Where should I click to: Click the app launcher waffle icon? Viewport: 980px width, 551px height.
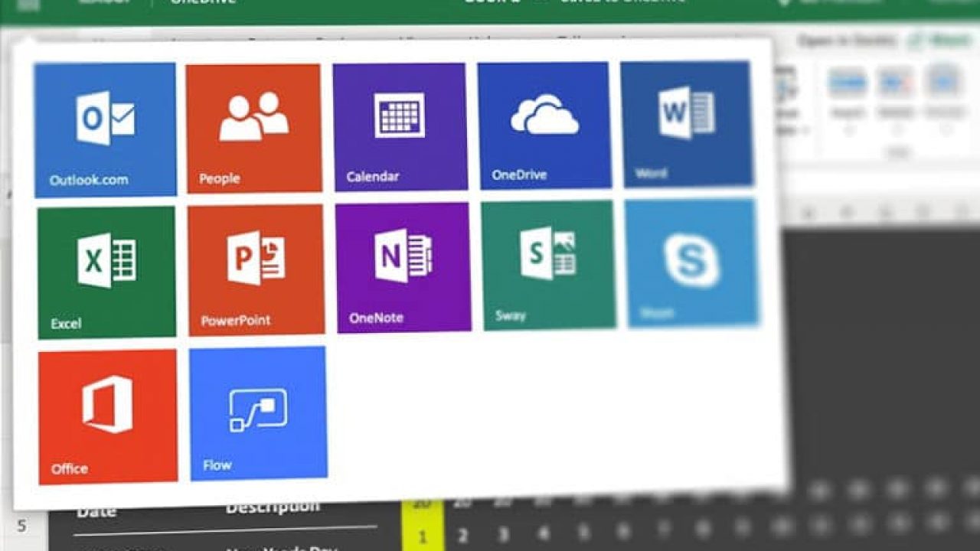tap(28, 4)
